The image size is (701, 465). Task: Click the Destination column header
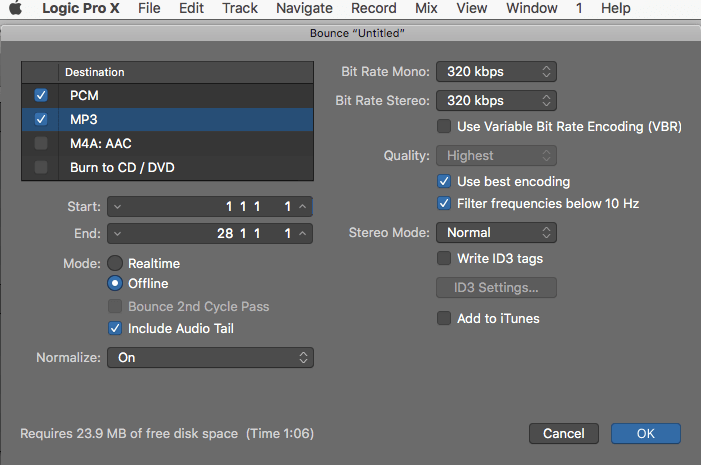tap(186, 72)
